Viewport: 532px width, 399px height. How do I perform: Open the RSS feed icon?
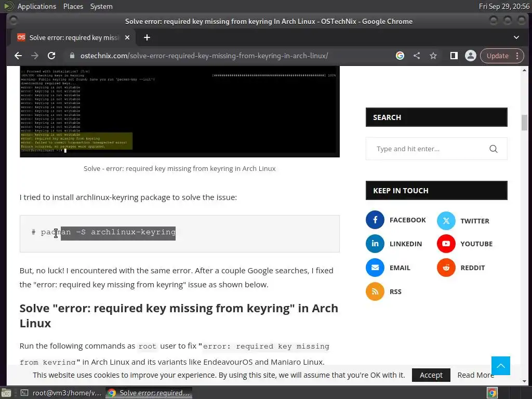click(375, 291)
